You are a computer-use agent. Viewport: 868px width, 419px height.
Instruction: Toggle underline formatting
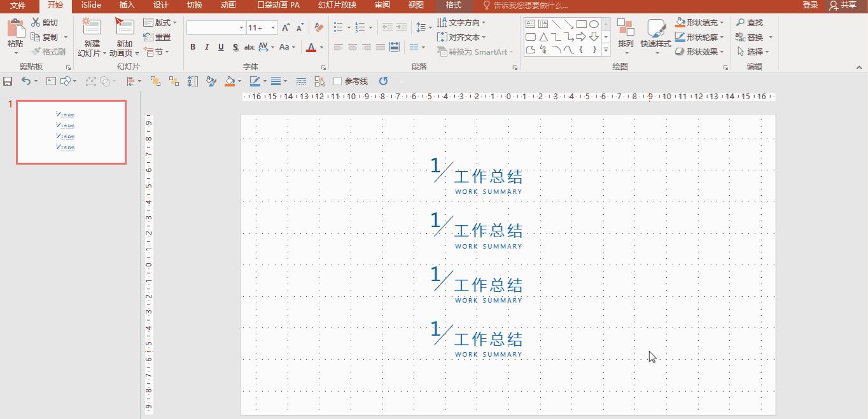[x=220, y=47]
